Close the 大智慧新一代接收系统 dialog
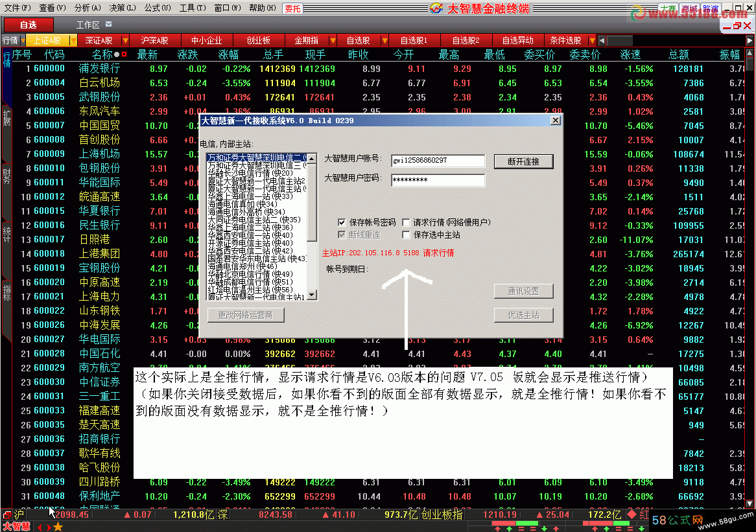The width and height of the screenshot is (756, 532). 556,120
